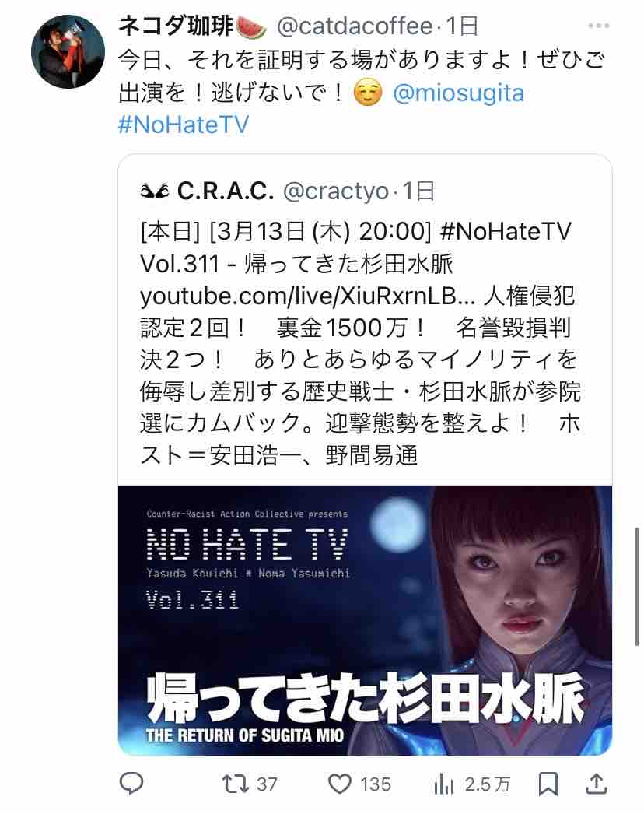The height and width of the screenshot is (814, 644).
Task: Open three-dot more options menu
Action: (598, 26)
